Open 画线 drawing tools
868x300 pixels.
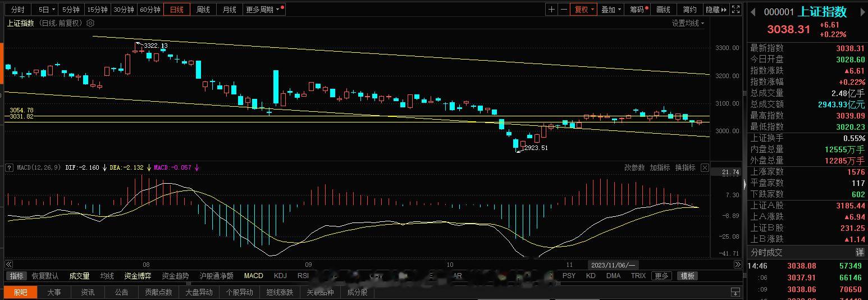663,10
